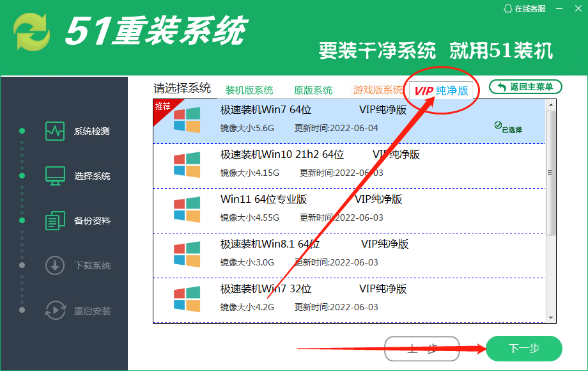Click the 下载系统 download arrow icon

[x=55, y=265]
